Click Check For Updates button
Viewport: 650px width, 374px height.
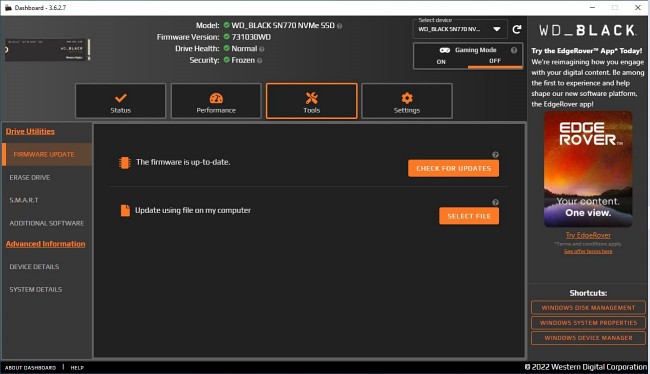[x=454, y=168]
